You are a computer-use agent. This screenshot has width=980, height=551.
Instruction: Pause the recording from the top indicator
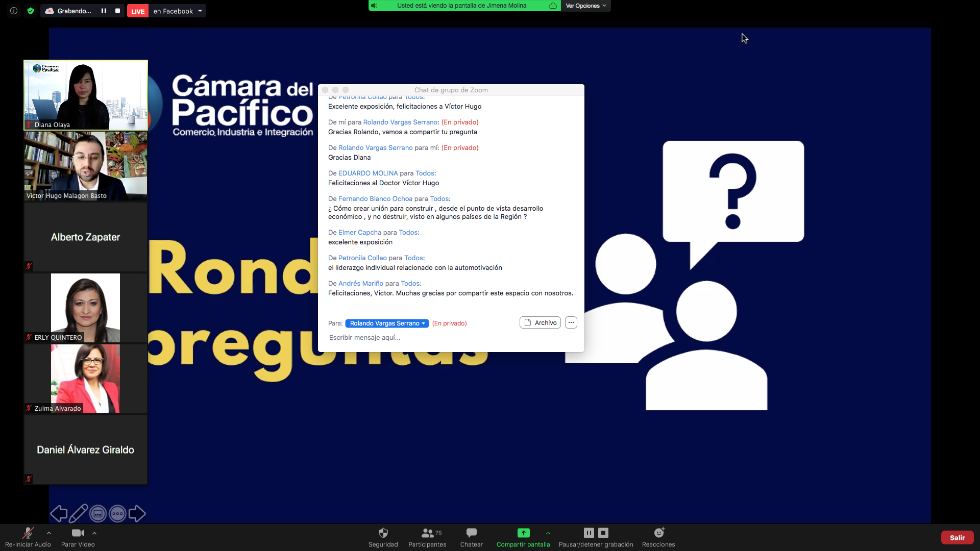[x=104, y=11]
